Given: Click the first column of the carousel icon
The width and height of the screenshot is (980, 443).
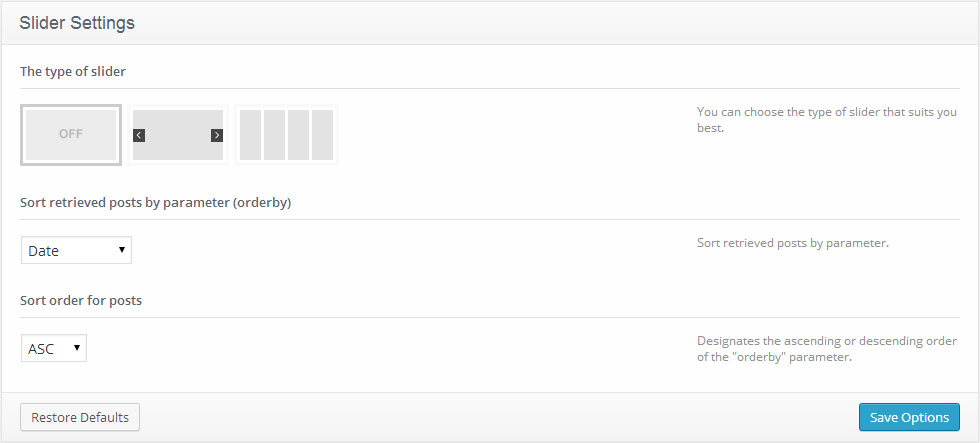Looking at the screenshot, I should point(250,135).
